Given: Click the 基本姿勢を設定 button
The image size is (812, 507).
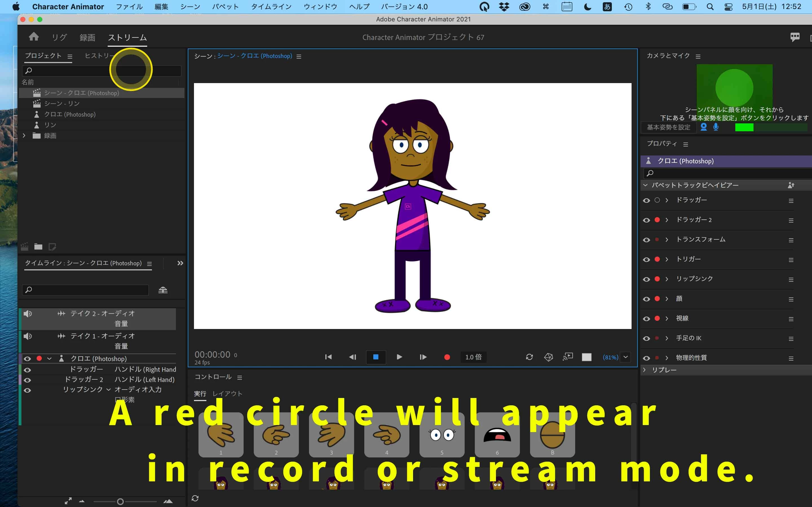Looking at the screenshot, I should [x=668, y=127].
